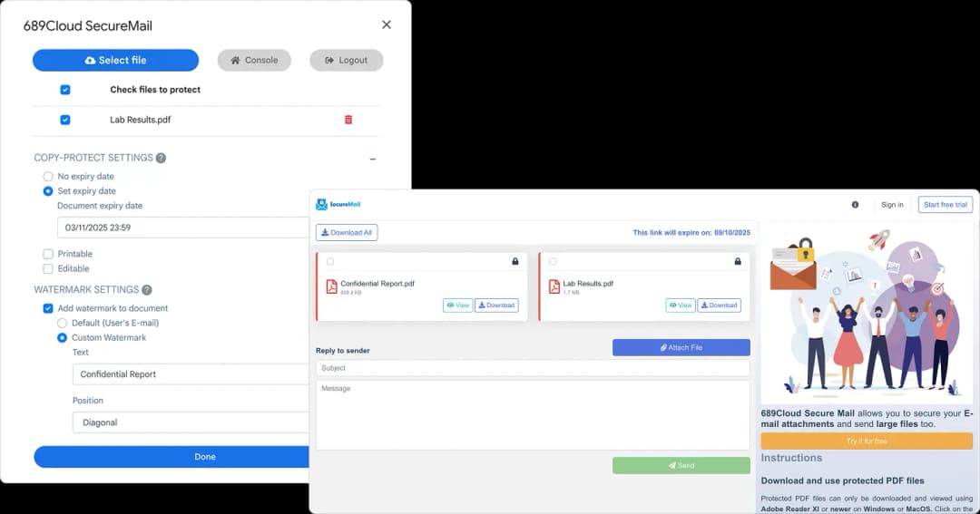
Task: Click the Start free trial button
Action: click(945, 204)
